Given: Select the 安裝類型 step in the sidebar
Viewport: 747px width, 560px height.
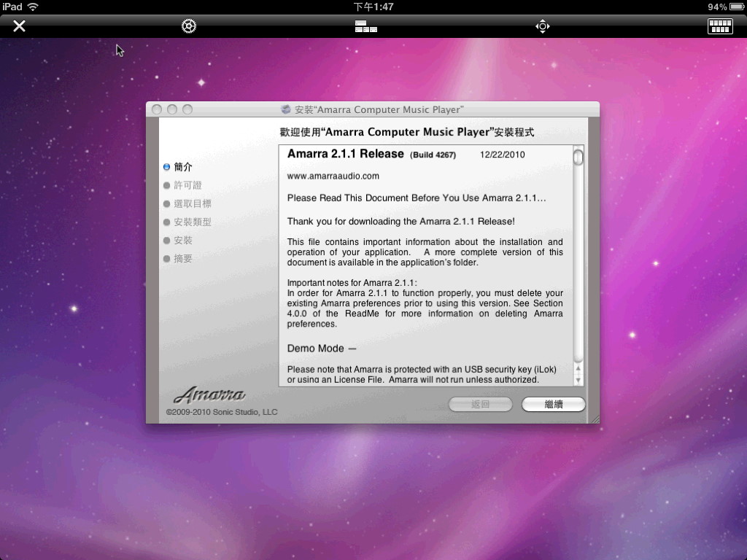Looking at the screenshot, I should [187, 222].
